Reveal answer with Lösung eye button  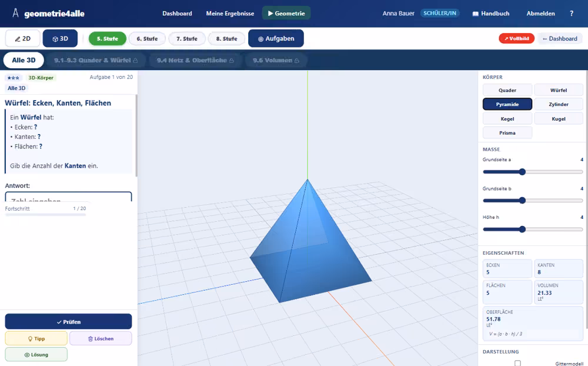tap(36, 355)
